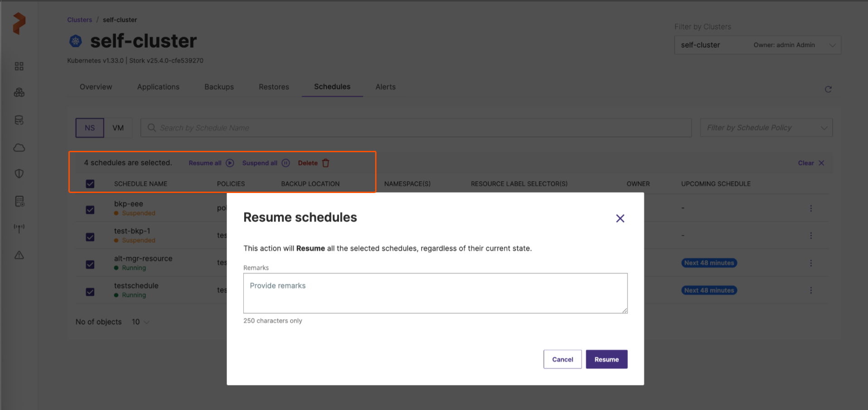Click the alerts triangle sidebar icon
Screen dimensions: 868x410
point(19,255)
